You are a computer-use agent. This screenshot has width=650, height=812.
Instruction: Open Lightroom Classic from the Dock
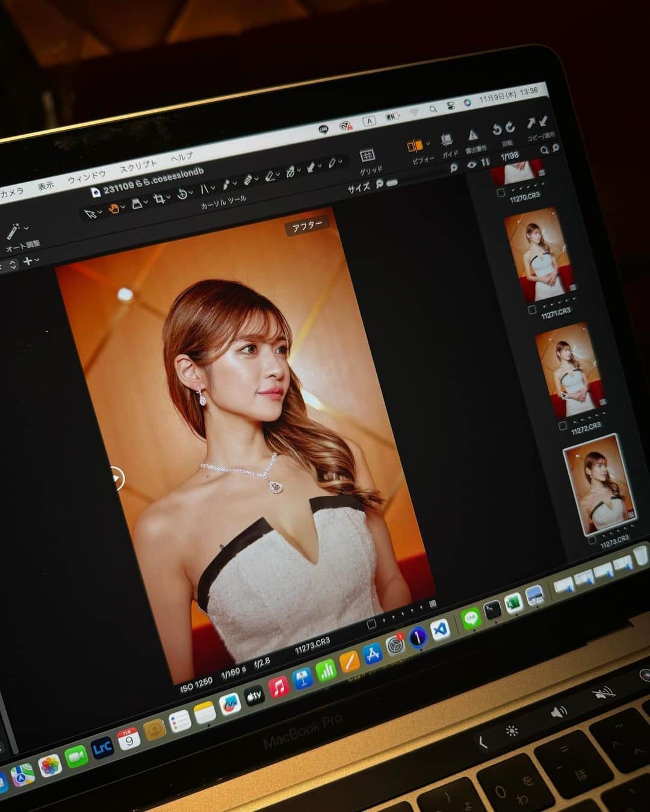[102, 748]
